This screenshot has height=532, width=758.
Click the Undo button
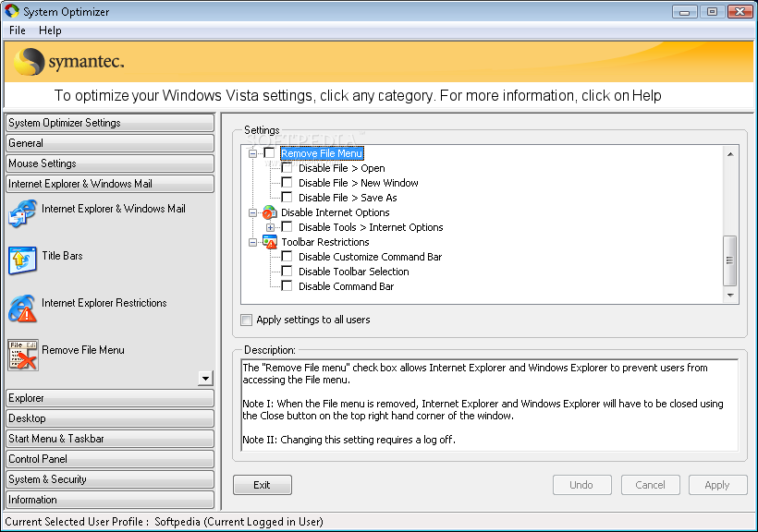[x=582, y=485]
